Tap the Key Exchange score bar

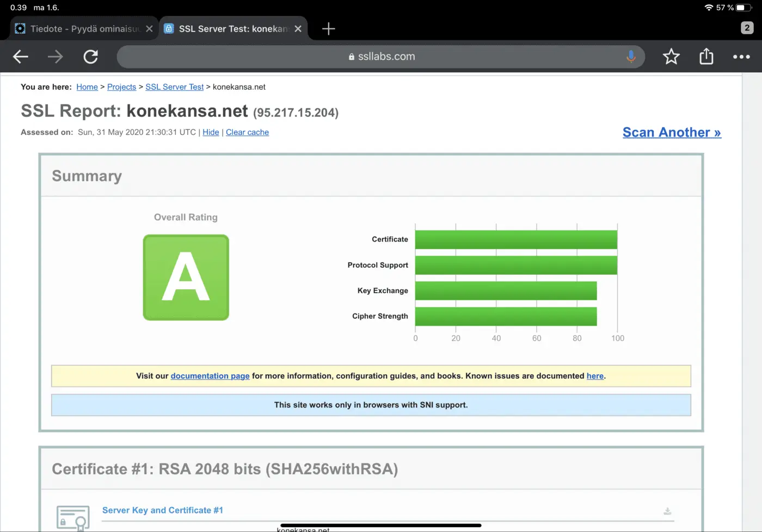506,290
